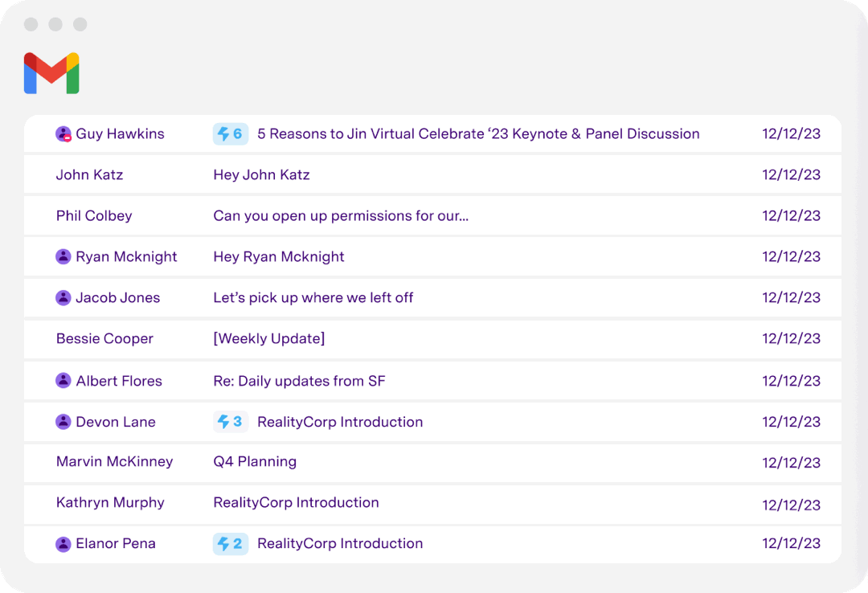Open the Q4 Planning email from Marvin McKinney
The image size is (868, 593).
(x=255, y=461)
